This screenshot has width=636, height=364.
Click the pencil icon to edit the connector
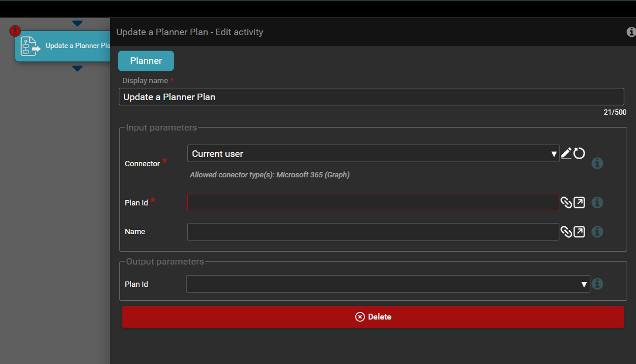coord(566,153)
